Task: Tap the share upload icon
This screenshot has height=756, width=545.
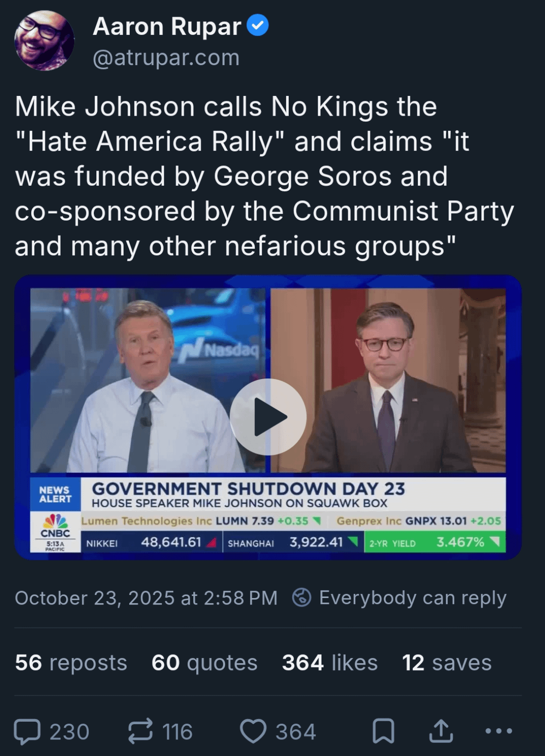Action: pos(441,731)
